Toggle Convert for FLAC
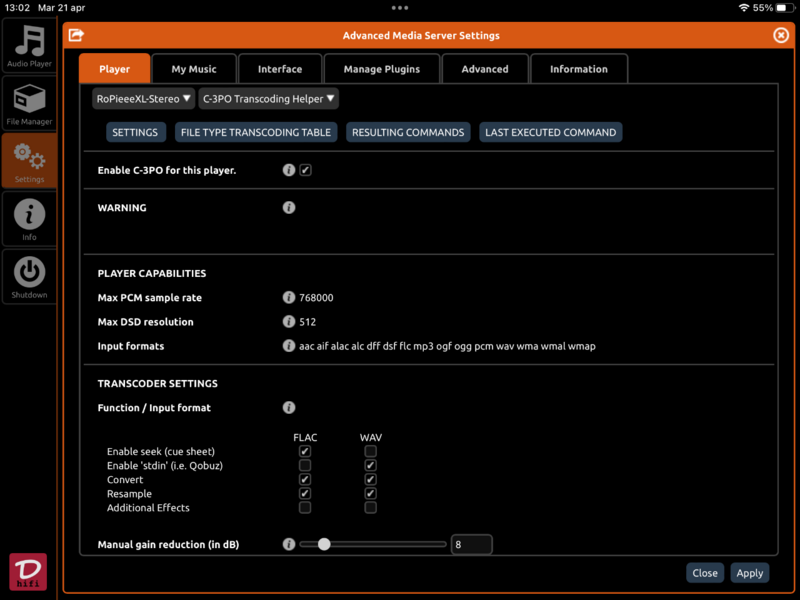Viewport: 800px width, 600px height. (x=305, y=480)
